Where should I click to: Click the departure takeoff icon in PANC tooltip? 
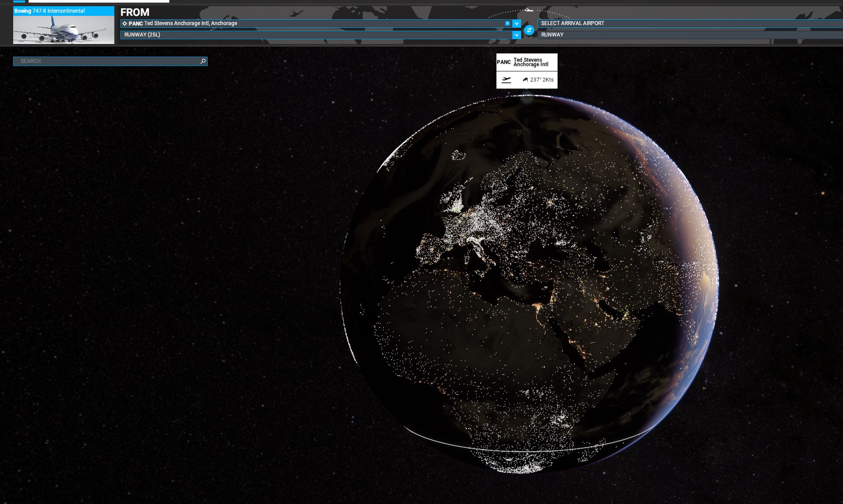[506, 80]
